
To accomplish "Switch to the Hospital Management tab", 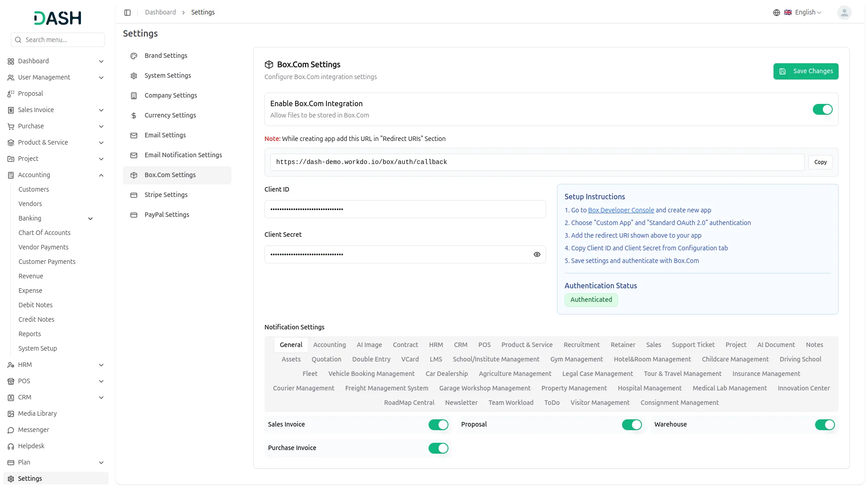I will point(650,388).
